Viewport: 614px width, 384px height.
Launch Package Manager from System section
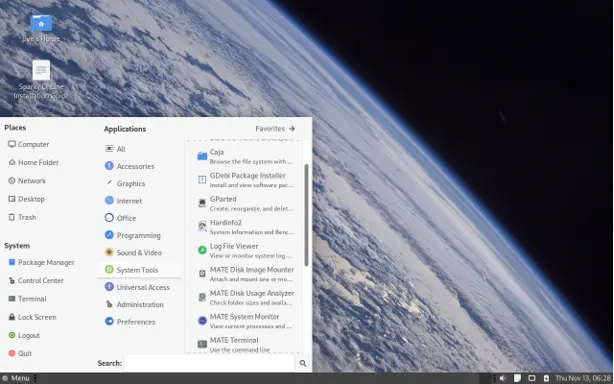pos(42,262)
